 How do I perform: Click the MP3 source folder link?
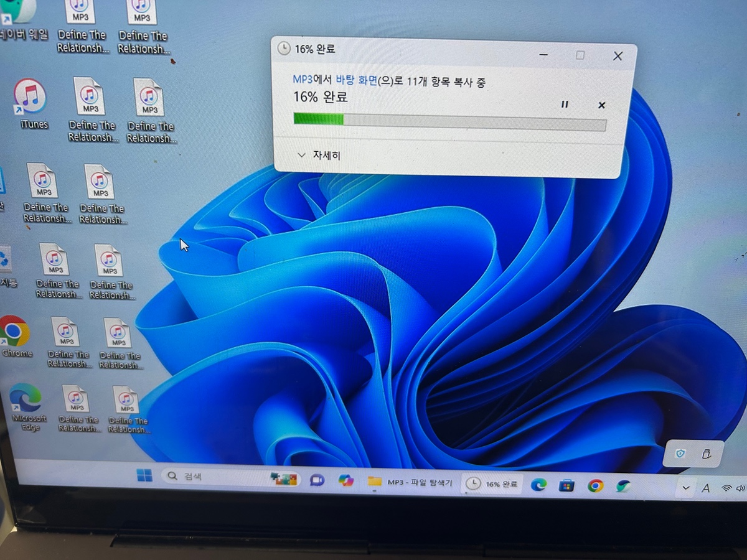click(x=302, y=80)
